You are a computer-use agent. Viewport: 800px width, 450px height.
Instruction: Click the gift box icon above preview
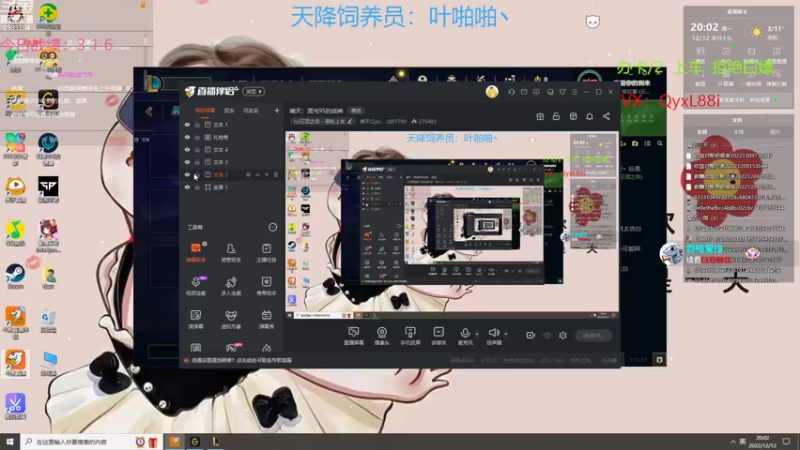click(x=540, y=116)
